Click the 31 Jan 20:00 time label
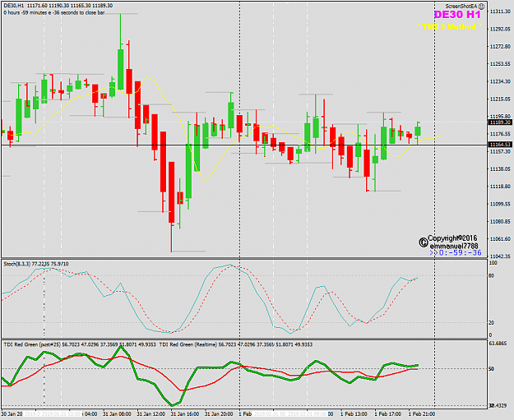 [x=219, y=414]
